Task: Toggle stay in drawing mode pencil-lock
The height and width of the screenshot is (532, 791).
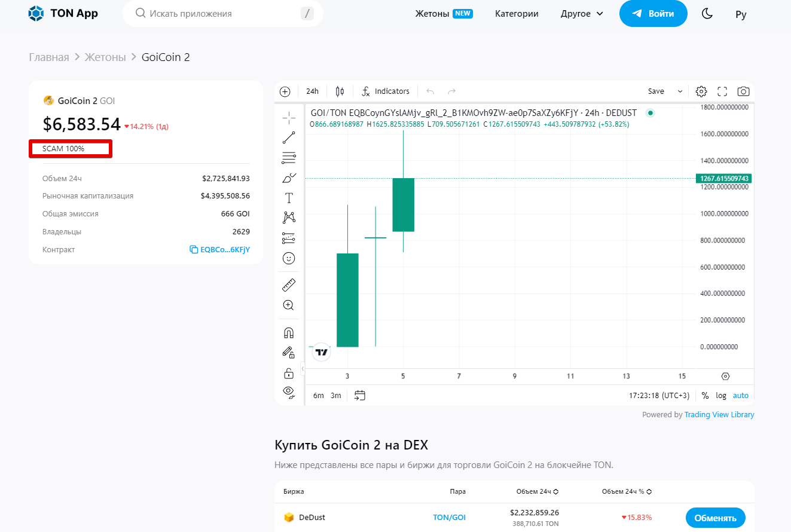Action: tap(289, 353)
